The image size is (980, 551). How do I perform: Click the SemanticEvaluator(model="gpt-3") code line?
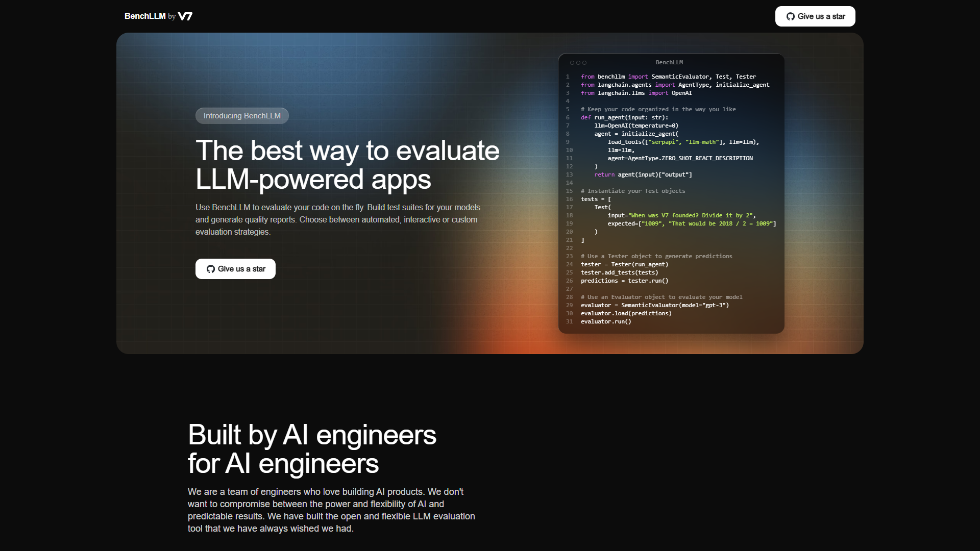(655, 305)
